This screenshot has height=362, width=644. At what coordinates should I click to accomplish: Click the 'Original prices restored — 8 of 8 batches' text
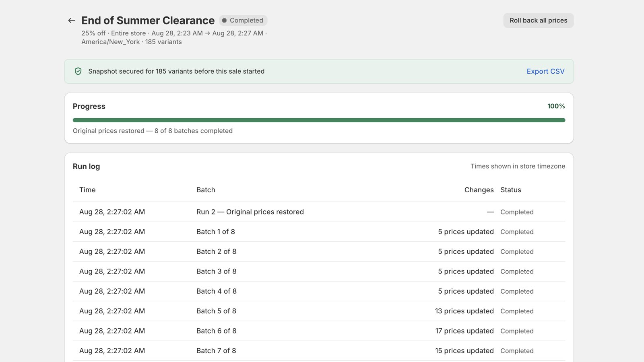153,131
